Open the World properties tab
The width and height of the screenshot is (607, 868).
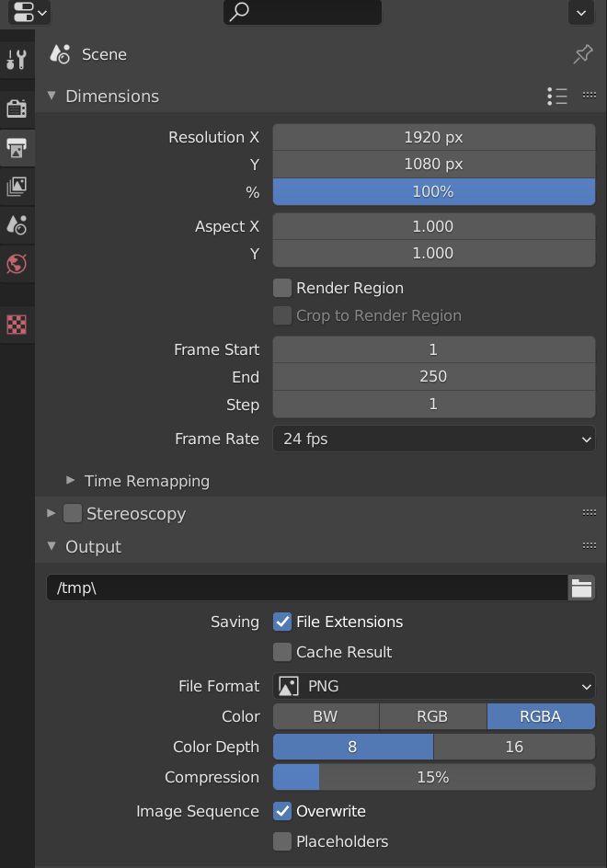click(17, 264)
